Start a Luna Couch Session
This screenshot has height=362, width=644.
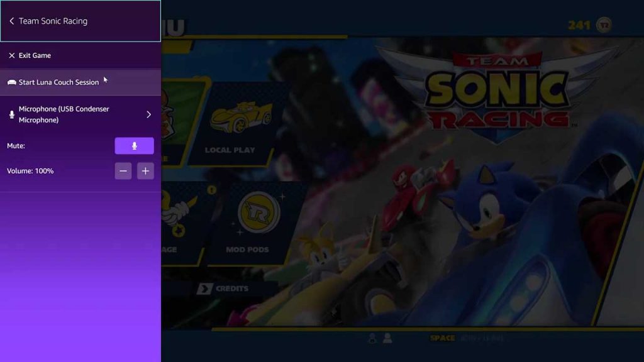tap(80, 82)
